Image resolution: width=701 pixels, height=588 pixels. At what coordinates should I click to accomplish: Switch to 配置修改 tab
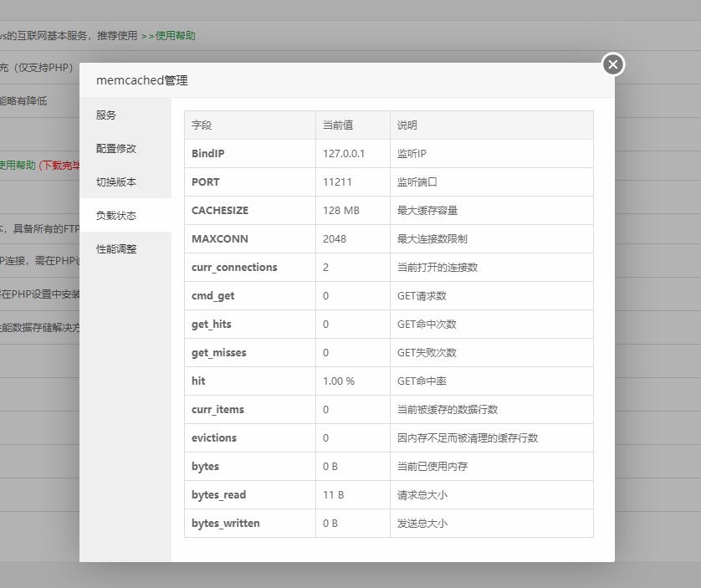point(125,148)
